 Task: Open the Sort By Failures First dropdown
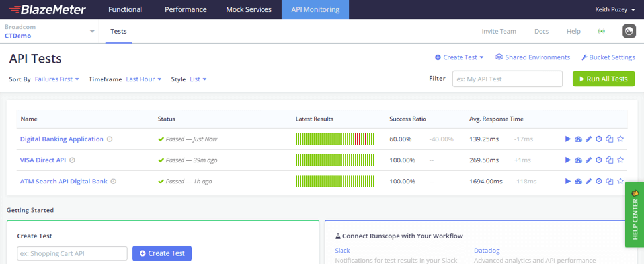click(57, 79)
